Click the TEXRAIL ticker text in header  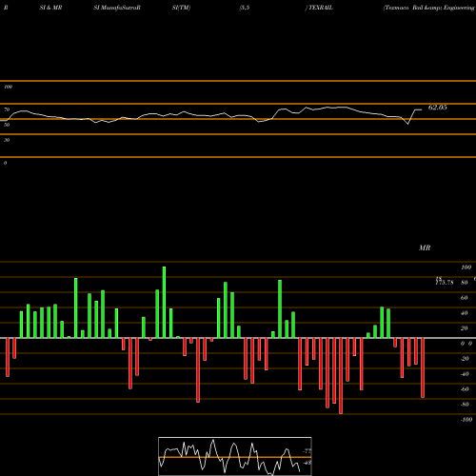pos(321,8)
